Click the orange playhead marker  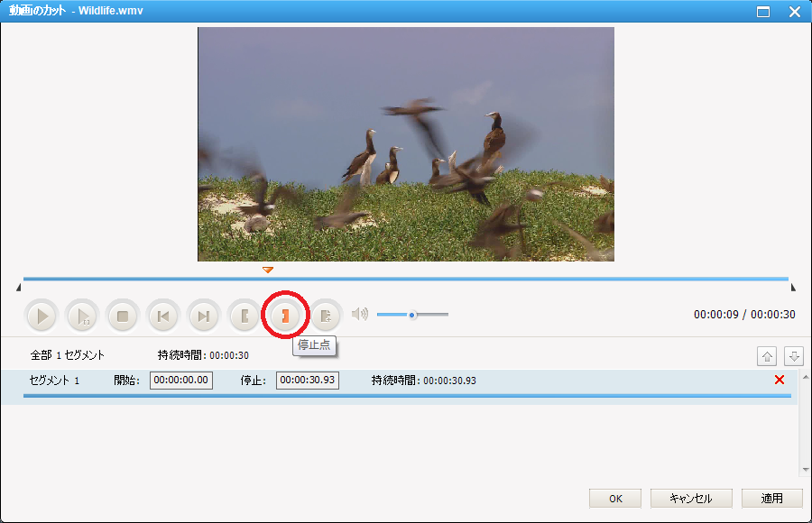268,270
